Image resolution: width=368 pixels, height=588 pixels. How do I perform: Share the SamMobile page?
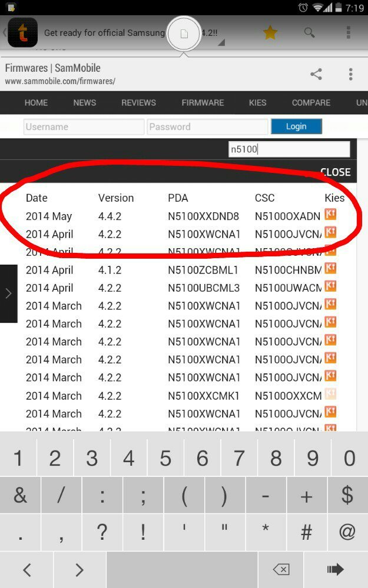[316, 74]
